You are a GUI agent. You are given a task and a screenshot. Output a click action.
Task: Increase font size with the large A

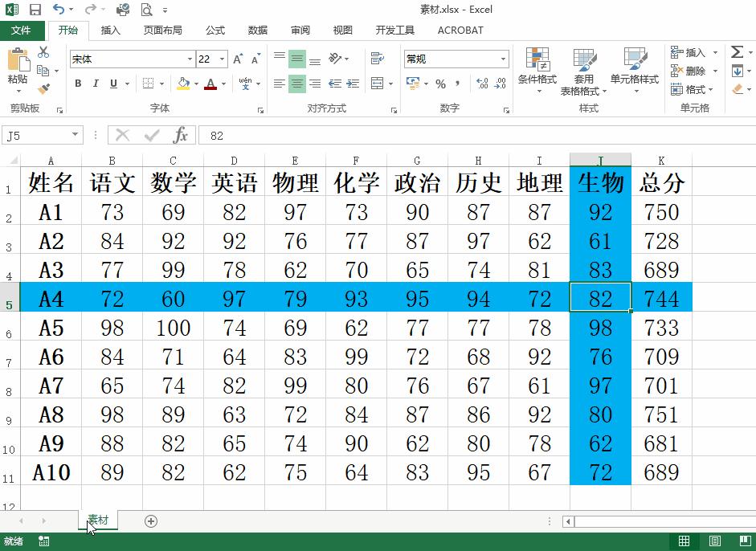[238, 59]
